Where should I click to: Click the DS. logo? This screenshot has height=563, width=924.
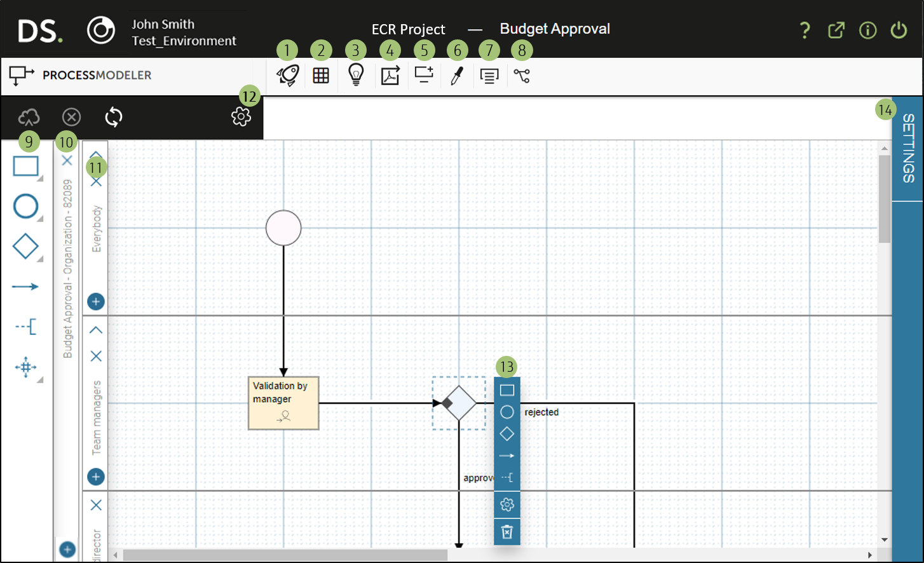click(40, 31)
